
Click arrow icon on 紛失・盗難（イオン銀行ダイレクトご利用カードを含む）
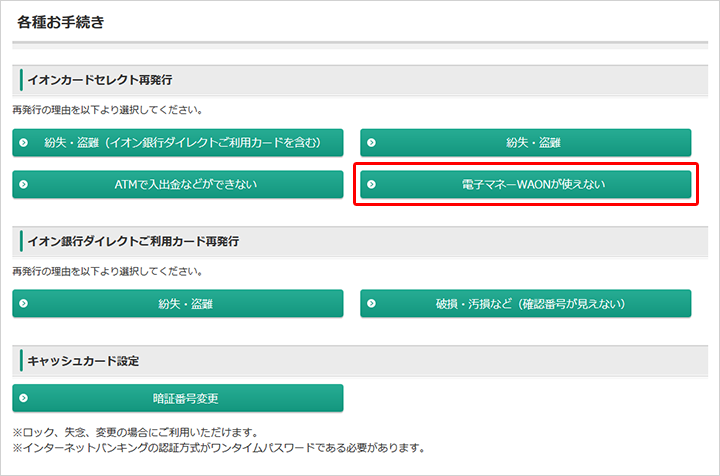coord(24,143)
